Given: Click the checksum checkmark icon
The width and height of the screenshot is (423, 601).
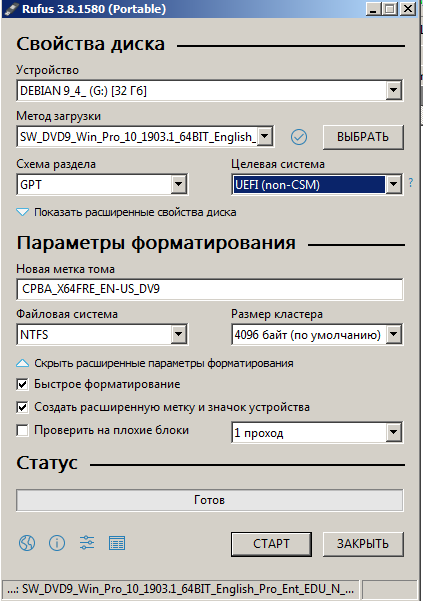Looking at the screenshot, I should click(x=299, y=137).
